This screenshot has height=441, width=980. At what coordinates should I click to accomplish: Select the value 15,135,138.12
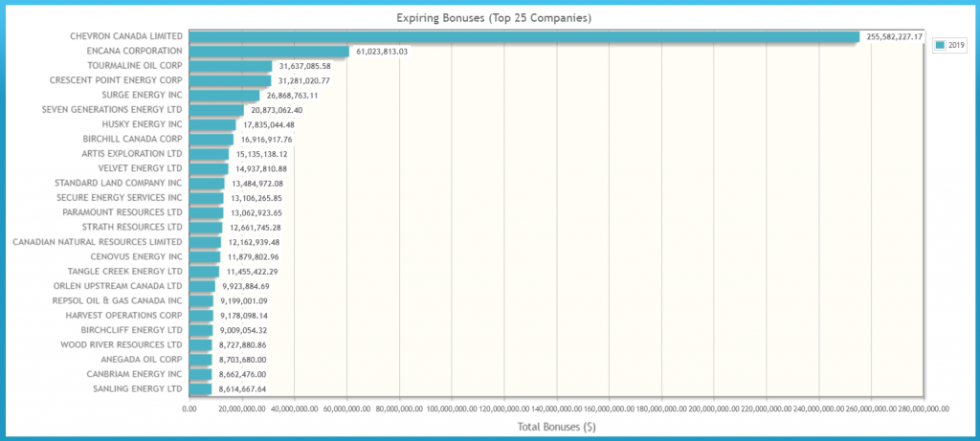262,154
